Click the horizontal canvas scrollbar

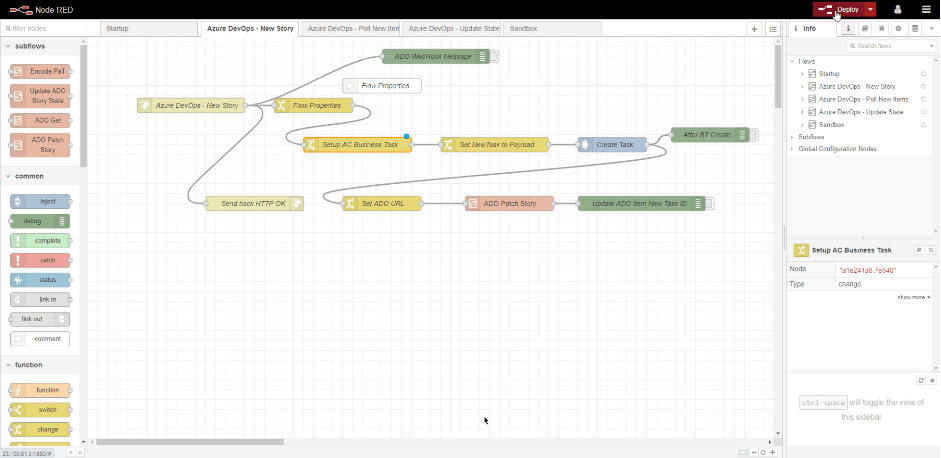pyautogui.click(x=190, y=442)
